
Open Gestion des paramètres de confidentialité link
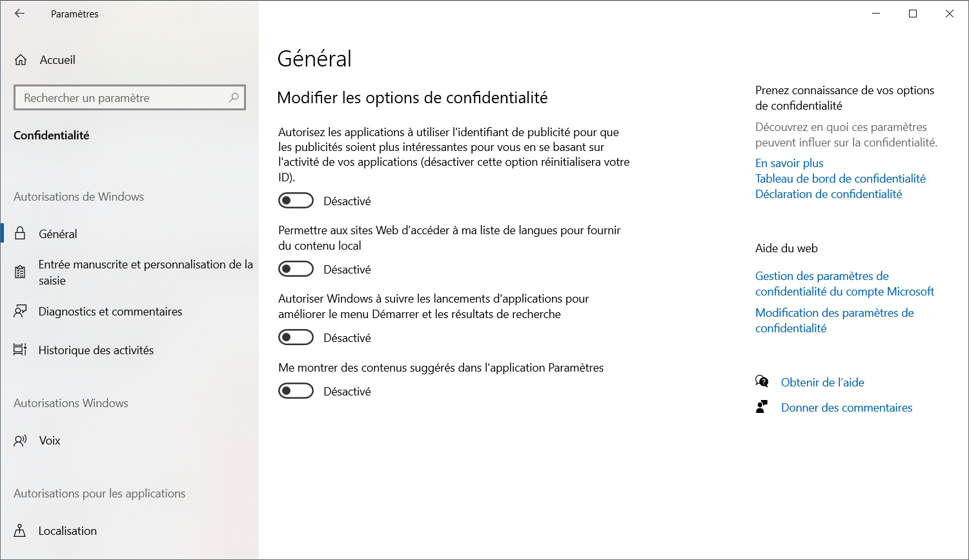click(845, 284)
